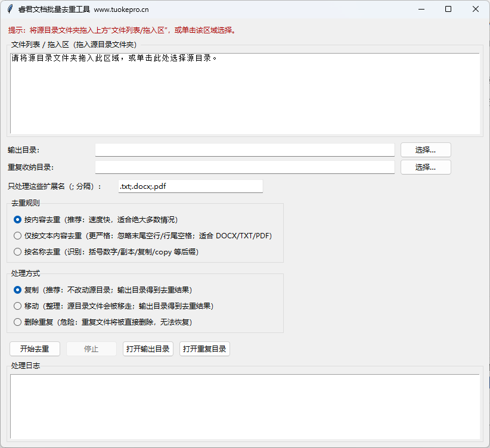Screen dimensions: 490x448
Task: Focus the 输出目录 path input field
Action: (244, 150)
